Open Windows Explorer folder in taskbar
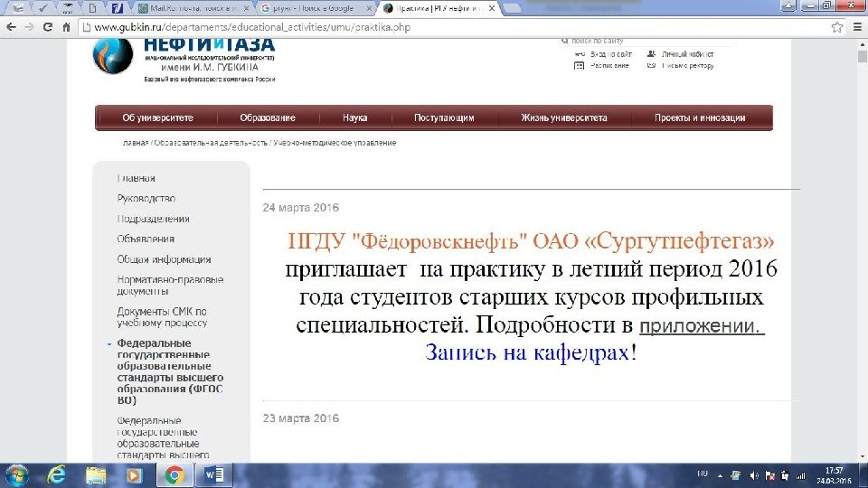 (95, 475)
